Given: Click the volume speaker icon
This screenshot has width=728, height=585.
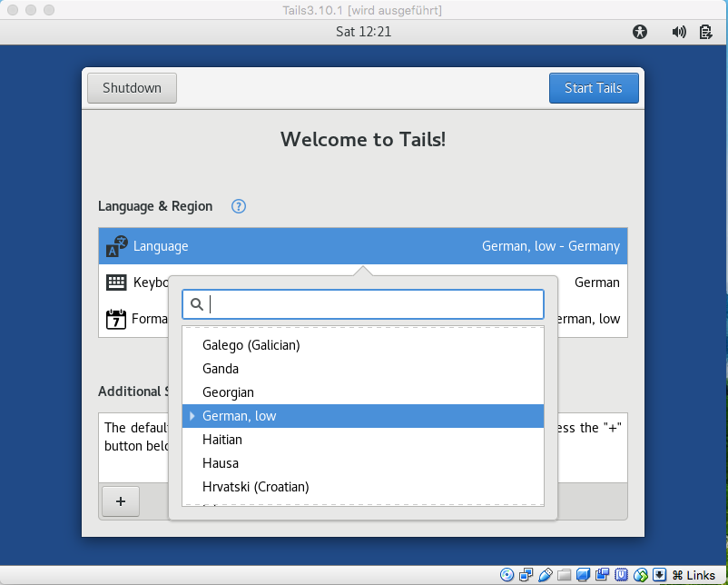Looking at the screenshot, I should click(679, 32).
